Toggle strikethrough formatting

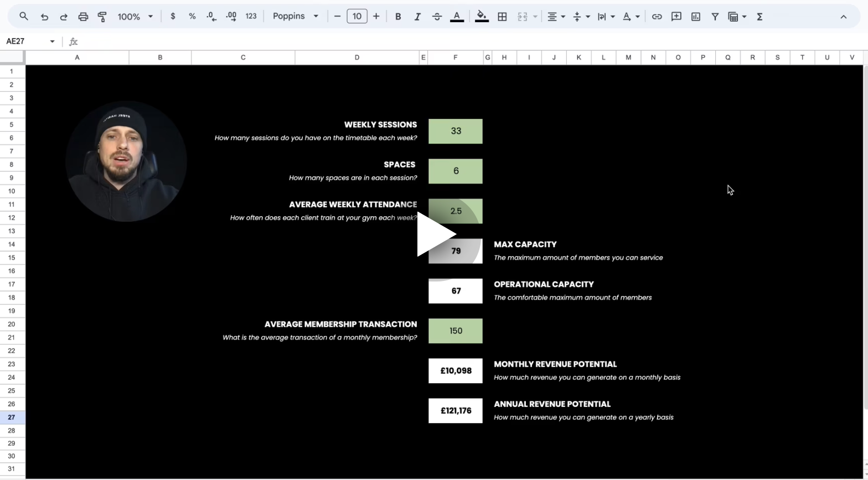tap(437, 17)
